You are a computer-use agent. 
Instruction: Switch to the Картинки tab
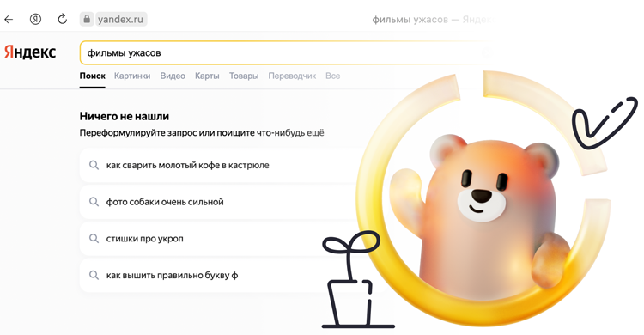pyautogui.click(x=132, y=76)
